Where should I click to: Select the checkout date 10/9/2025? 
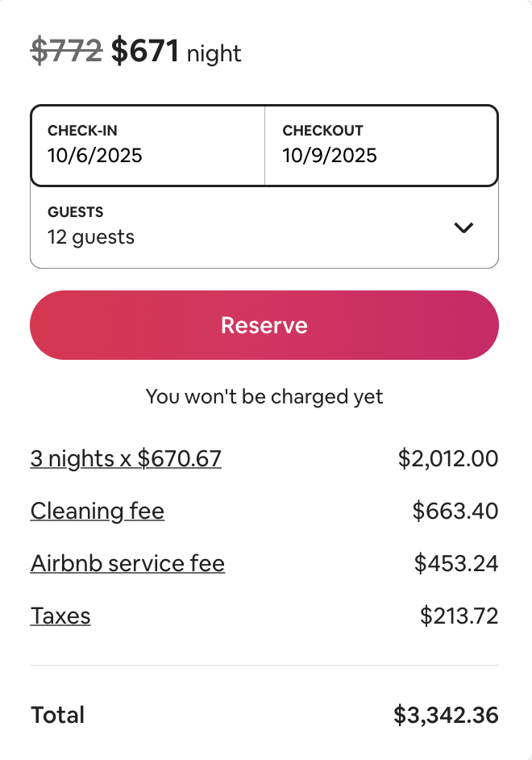pyautogui.click(x=330, y=155)
